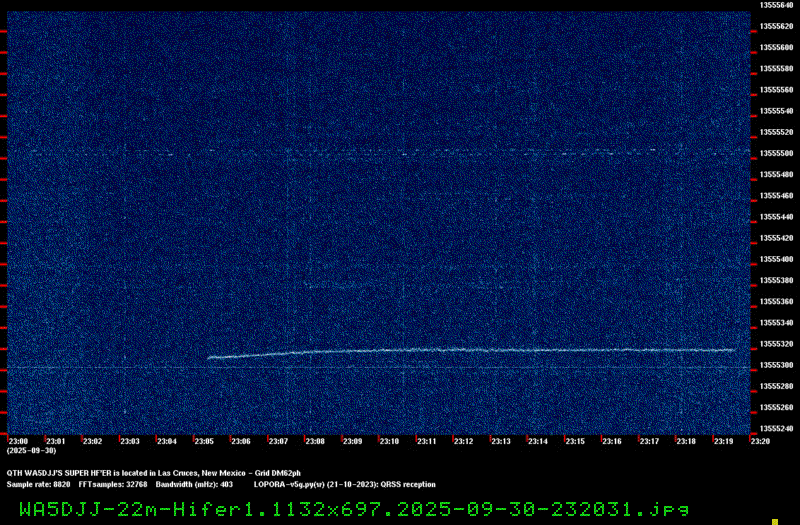Click the 13555260 frequency label
This screenshot has width=800, height=525.
point(777,407)
